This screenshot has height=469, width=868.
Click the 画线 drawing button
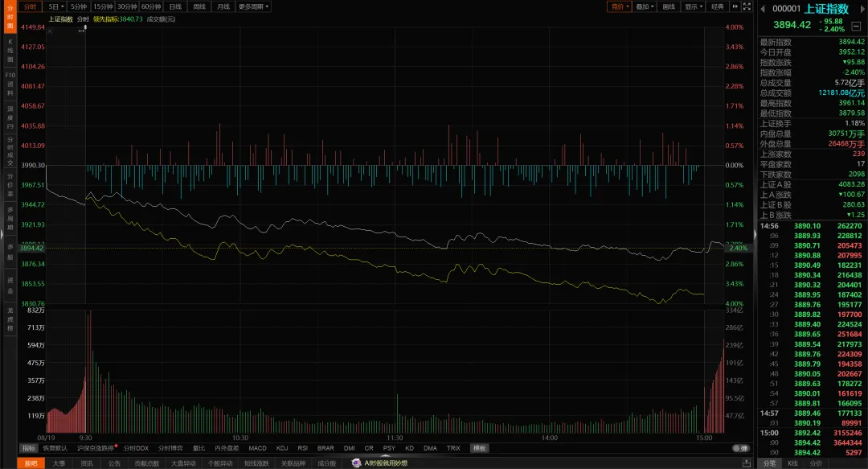coord(669,6)
